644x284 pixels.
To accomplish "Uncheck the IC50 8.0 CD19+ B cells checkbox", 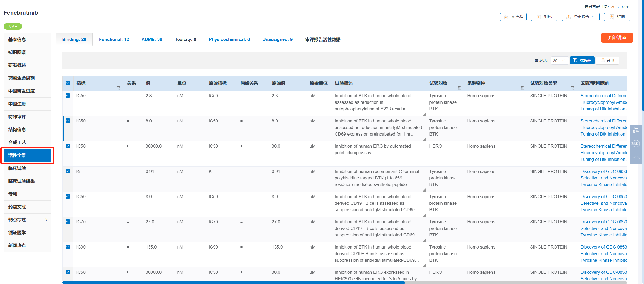I will 68,197.
